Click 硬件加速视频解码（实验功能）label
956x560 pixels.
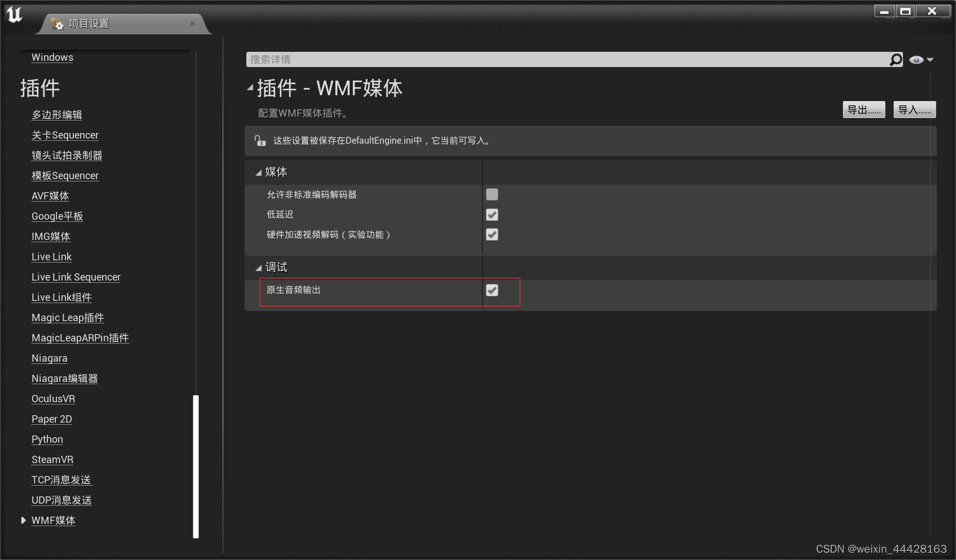pos(329,234)
